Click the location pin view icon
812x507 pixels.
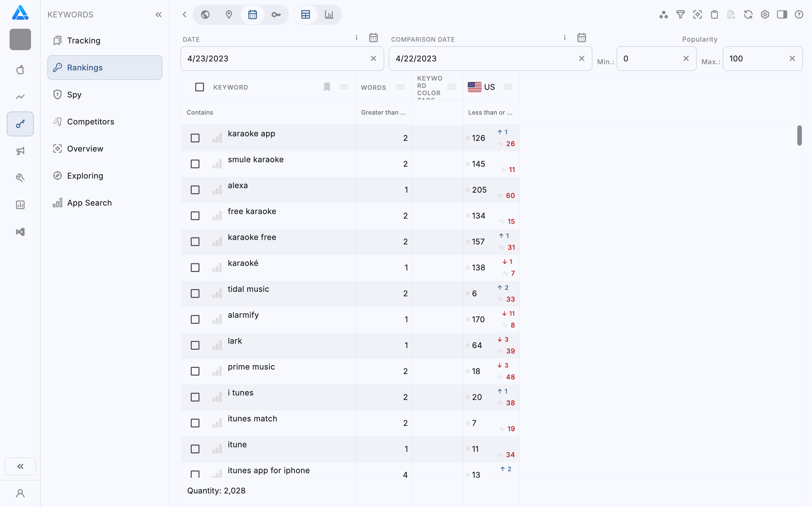(x=229, y=14)
